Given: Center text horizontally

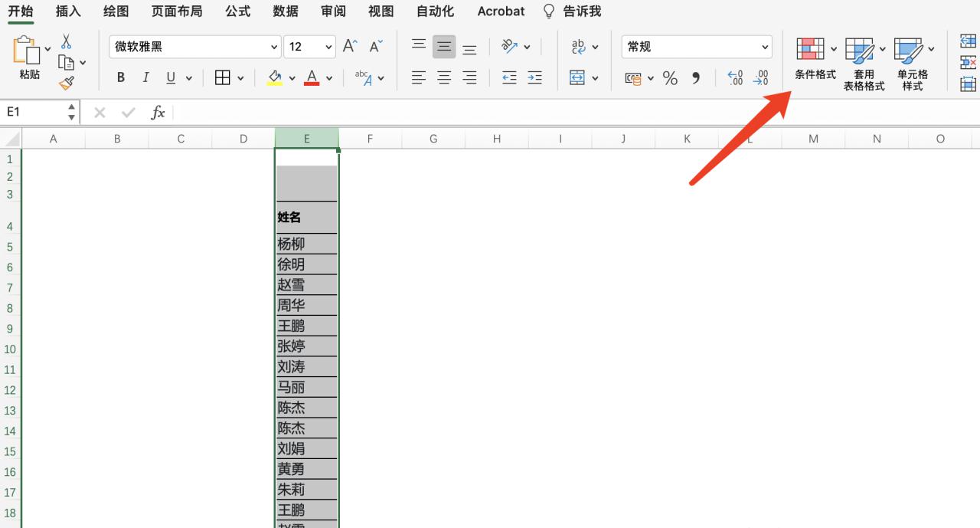Looking at the screenshot, I should (444, 77).
